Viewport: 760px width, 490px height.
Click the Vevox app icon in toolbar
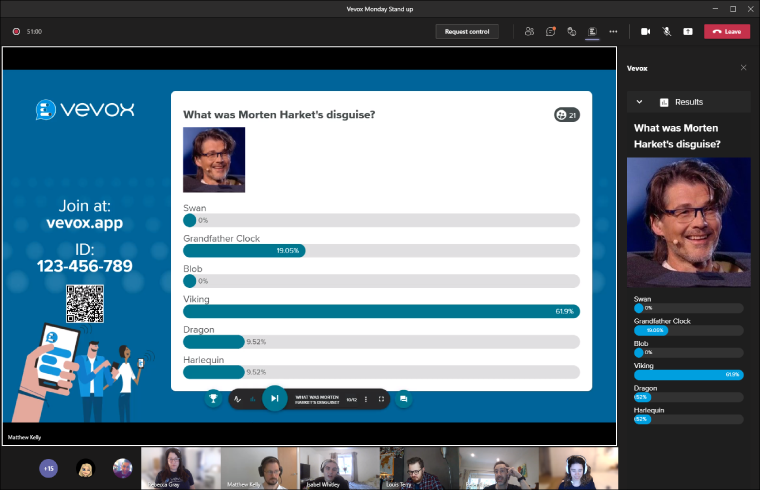(x=592, y=31)
